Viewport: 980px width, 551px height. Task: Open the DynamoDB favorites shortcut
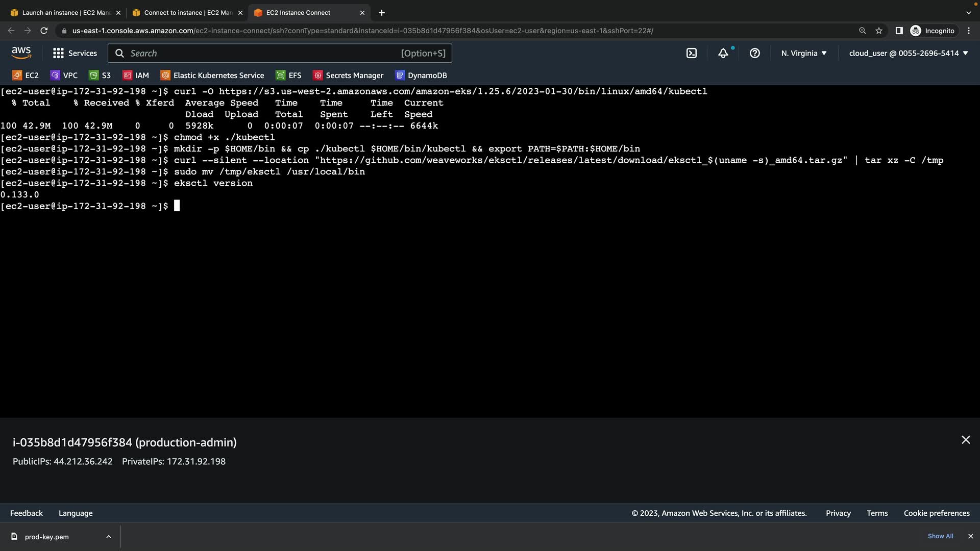tap(421, 76)
